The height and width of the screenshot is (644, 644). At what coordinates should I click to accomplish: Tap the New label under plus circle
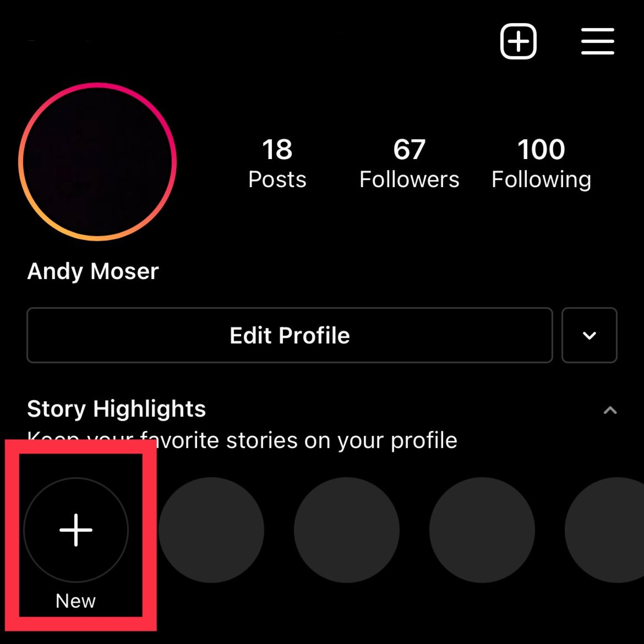pyautogui.click(x=76, y=601)
